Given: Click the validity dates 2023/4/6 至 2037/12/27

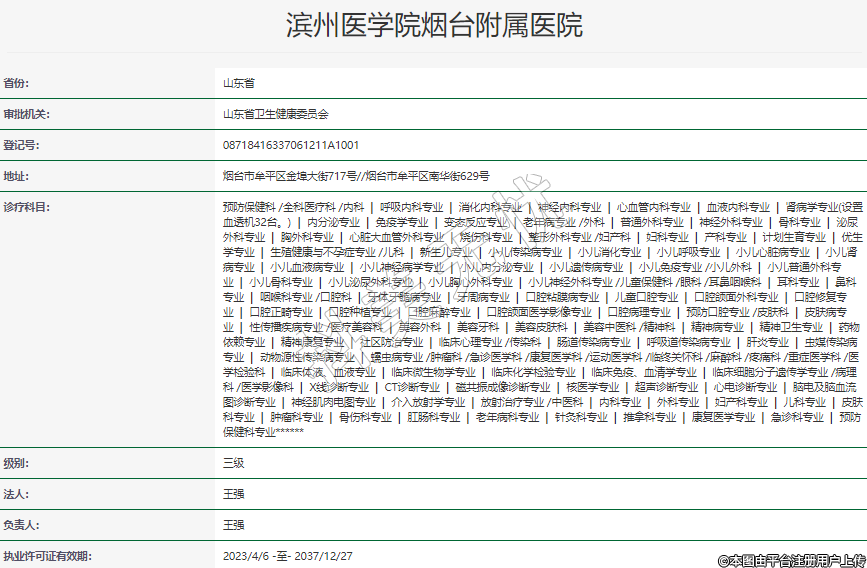Looking at the screenshot, I should [288, 555].
